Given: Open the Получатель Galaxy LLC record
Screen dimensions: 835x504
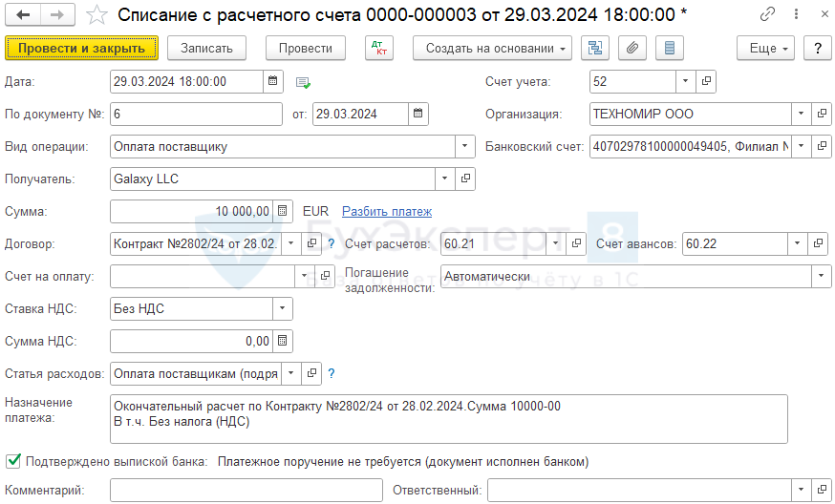Looking at the screenshot, I should (x=466, y=178).
